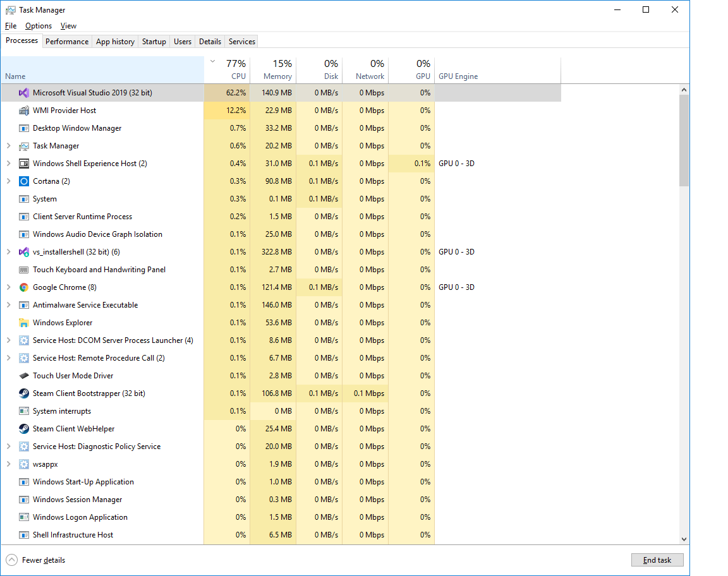Viewport: 728px width, 576px height.
Task: Switch to the App history tab
Action: (x=115, y=42)
